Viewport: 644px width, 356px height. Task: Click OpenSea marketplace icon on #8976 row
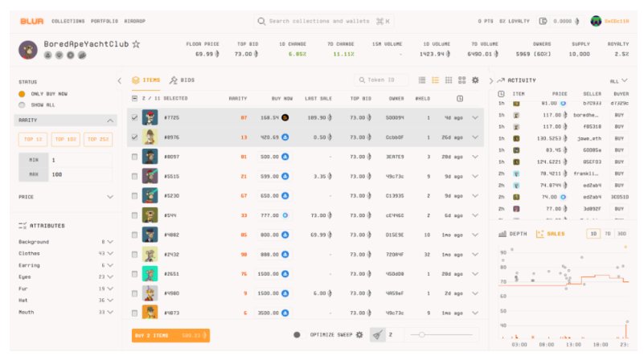[285, 137]
